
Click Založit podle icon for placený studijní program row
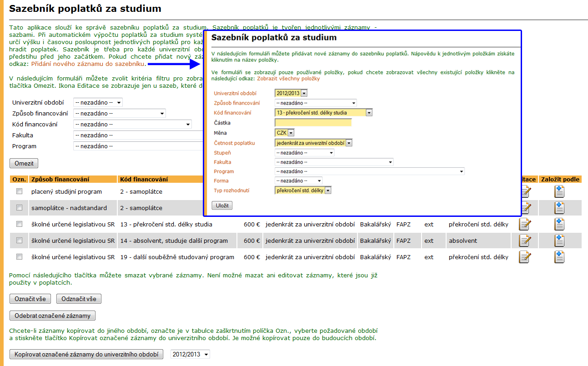[x=559, y=191]
